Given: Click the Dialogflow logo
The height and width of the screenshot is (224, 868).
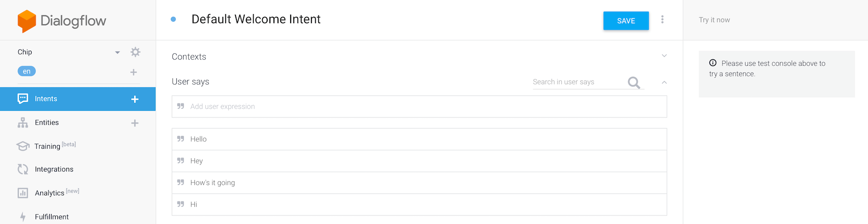Looking at the screenshot, I should click(x=62, y=21).
